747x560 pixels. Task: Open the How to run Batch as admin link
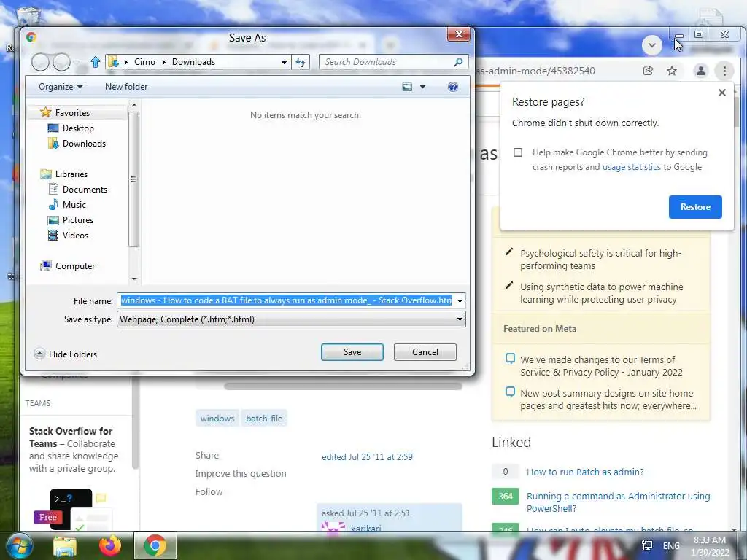[585, 472]
